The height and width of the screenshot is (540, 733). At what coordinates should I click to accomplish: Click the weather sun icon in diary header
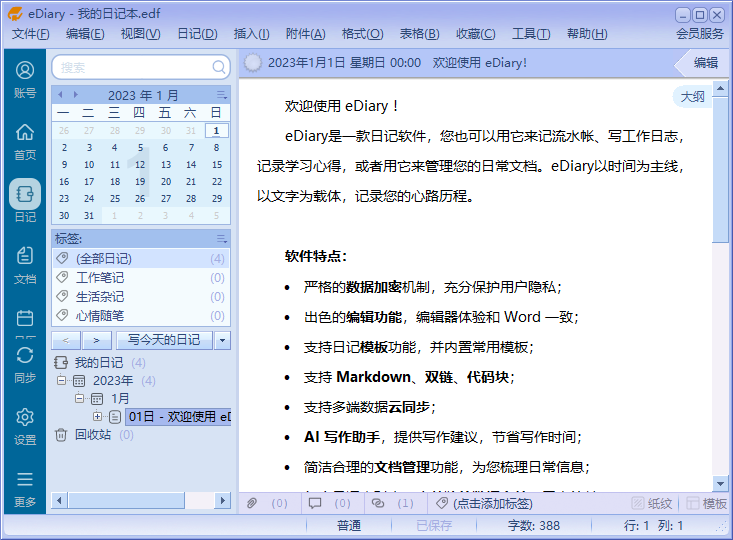tap(253, 63)
